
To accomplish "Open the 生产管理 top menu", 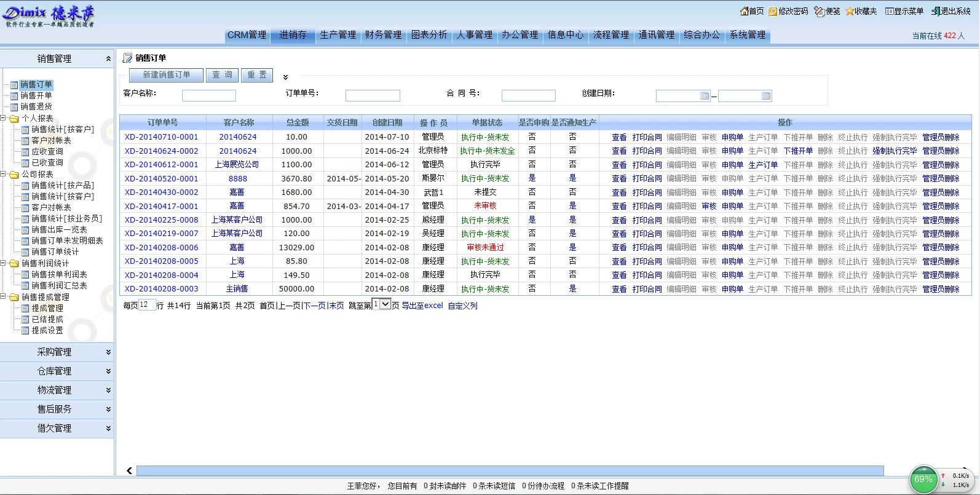I will 338,35.
